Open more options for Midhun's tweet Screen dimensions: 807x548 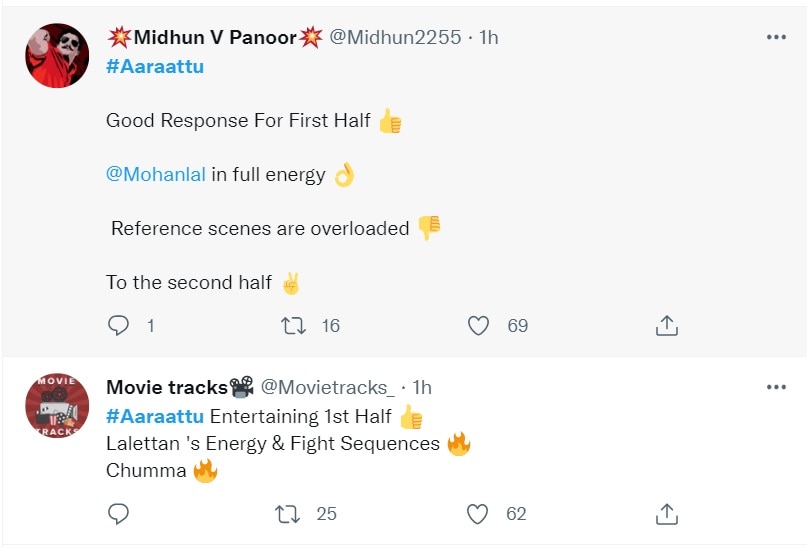point(776,37)
